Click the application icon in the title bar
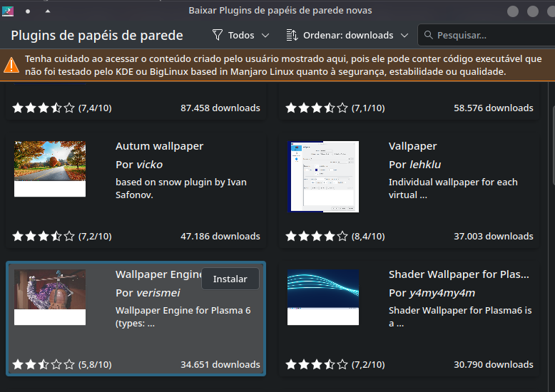 8,11
